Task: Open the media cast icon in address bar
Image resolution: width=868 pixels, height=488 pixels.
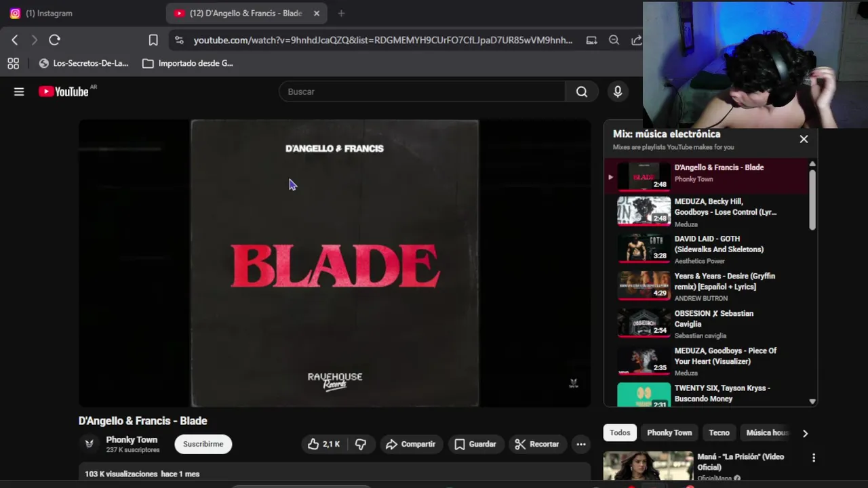Action: pos(591,40)
